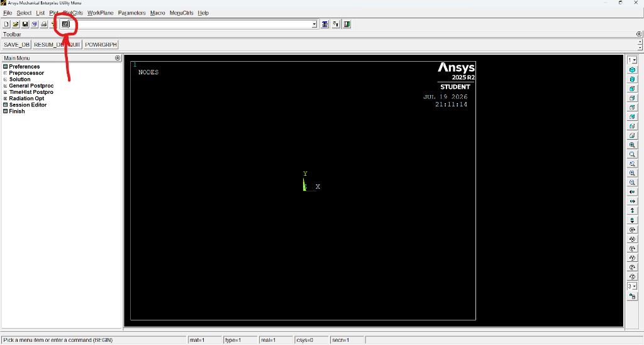The image size is (644, 345).
Task: Click the SAVE_DB toolbar button
Action: [x=16, y=45]
